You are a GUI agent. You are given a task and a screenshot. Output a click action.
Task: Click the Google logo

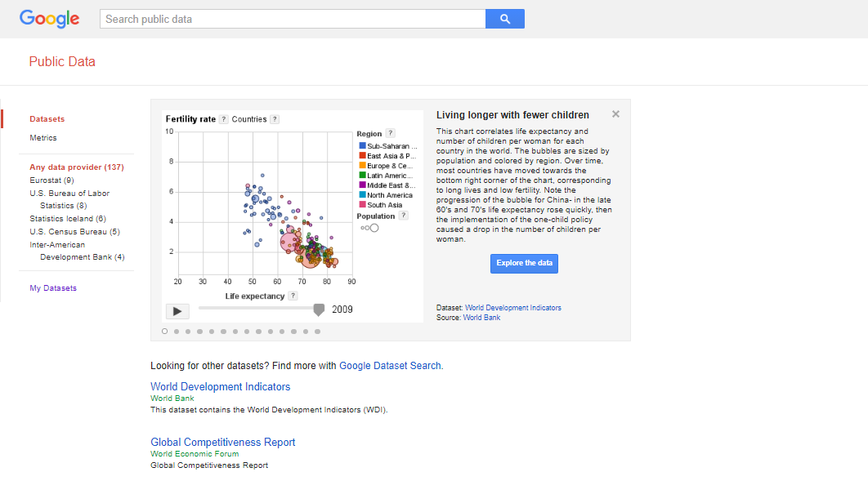pyautogui.click(x=50, y=19)
